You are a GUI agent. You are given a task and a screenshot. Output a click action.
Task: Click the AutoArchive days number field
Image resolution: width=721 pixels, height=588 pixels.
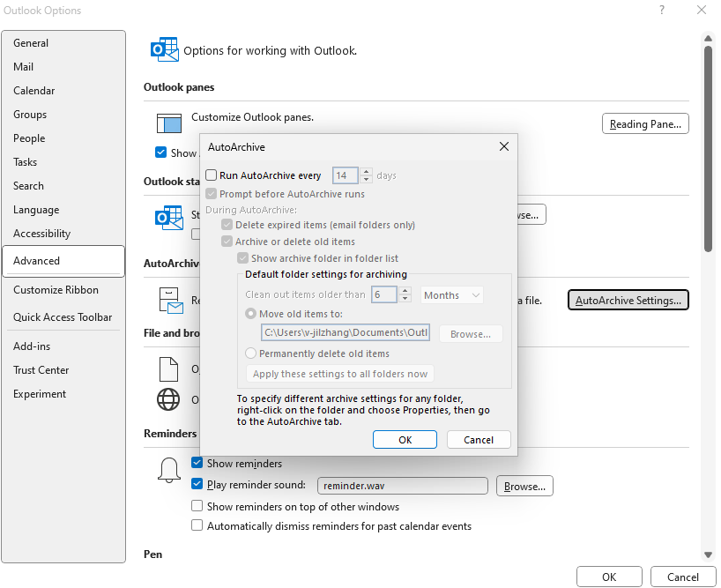[x=346, y=175]
